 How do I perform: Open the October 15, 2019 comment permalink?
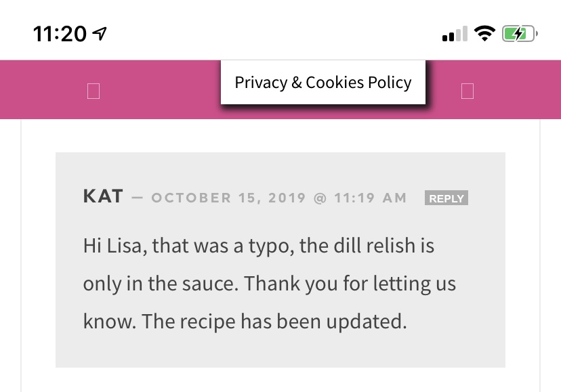[279, 198]
